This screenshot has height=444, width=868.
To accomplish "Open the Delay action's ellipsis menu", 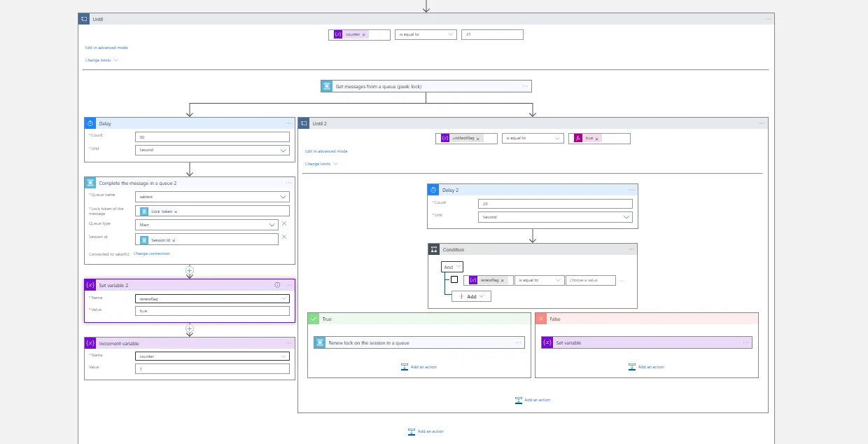I will 288,123.
